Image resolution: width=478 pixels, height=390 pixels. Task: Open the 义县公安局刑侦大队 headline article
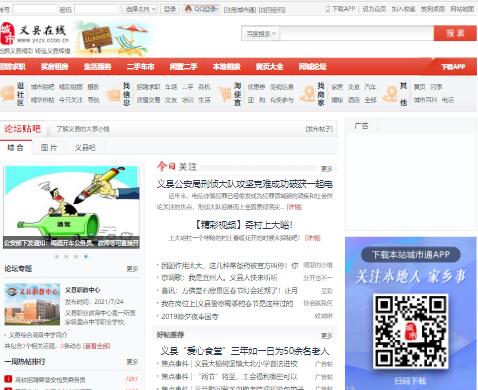(245, 184)
